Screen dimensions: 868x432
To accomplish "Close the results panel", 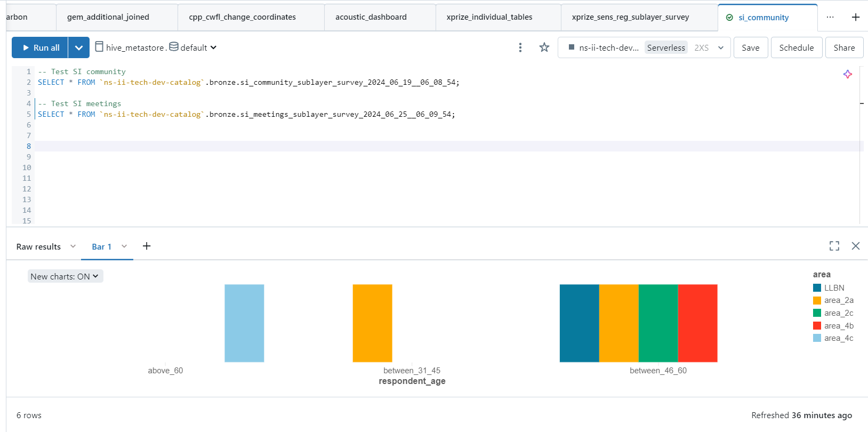I will (x=856, y=246).
